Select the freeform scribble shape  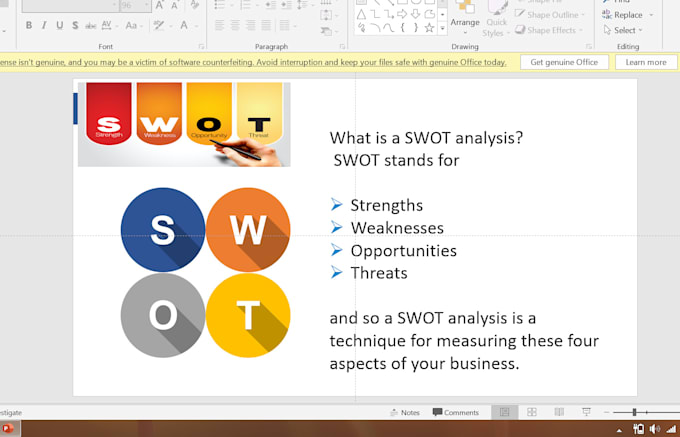pos(361,28)
